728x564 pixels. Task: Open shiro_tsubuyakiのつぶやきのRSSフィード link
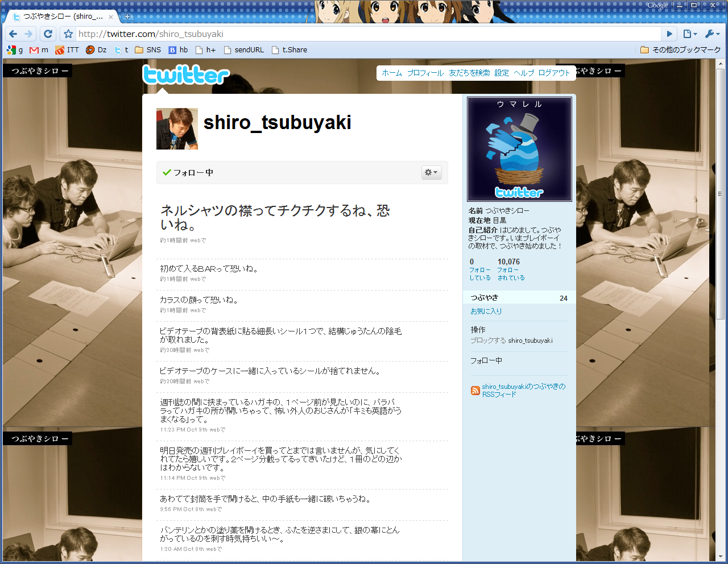click(524, 390)
